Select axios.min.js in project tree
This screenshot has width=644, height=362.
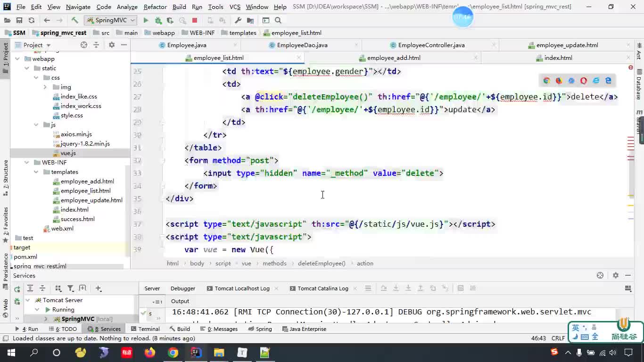click(76, 134)
